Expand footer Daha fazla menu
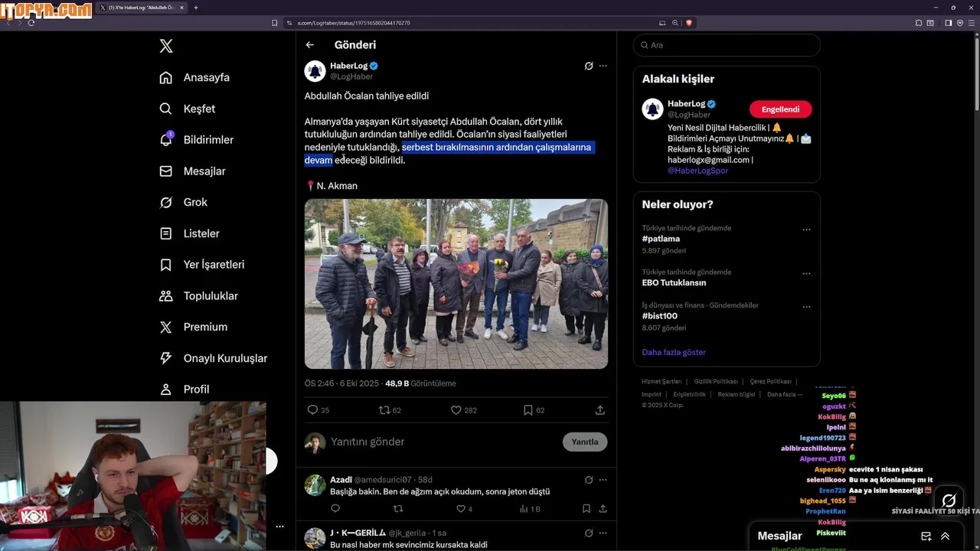Image resolution: width=980 pixels, height=551 pixels. (784, 394)
